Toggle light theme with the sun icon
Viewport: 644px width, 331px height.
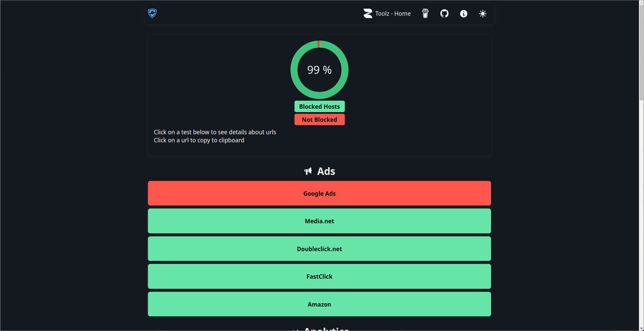tap(482, 14)
